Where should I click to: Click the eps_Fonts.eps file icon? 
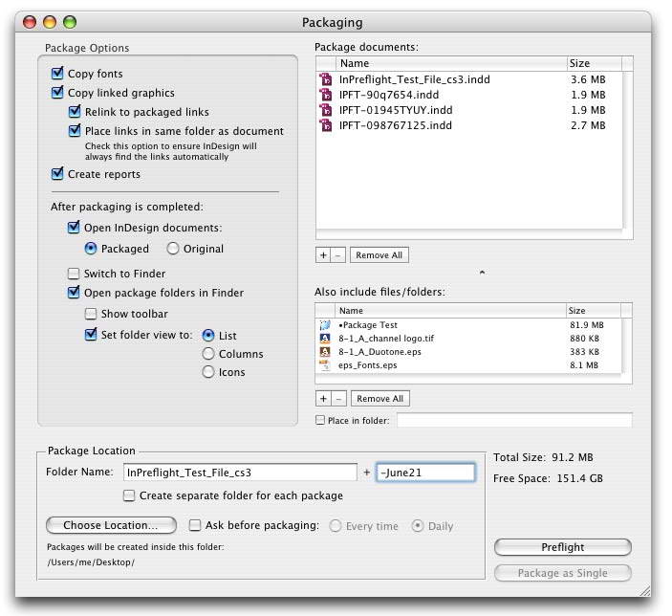pyautogui.click(x=325, y=365)
